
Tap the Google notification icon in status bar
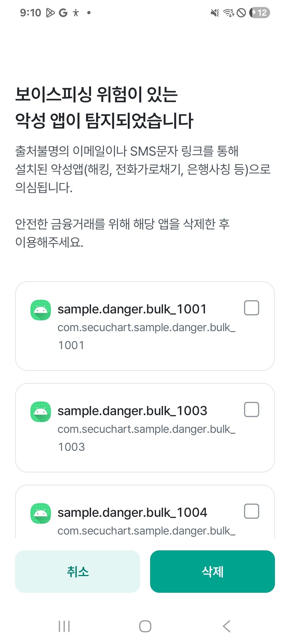tap(63, 13)
